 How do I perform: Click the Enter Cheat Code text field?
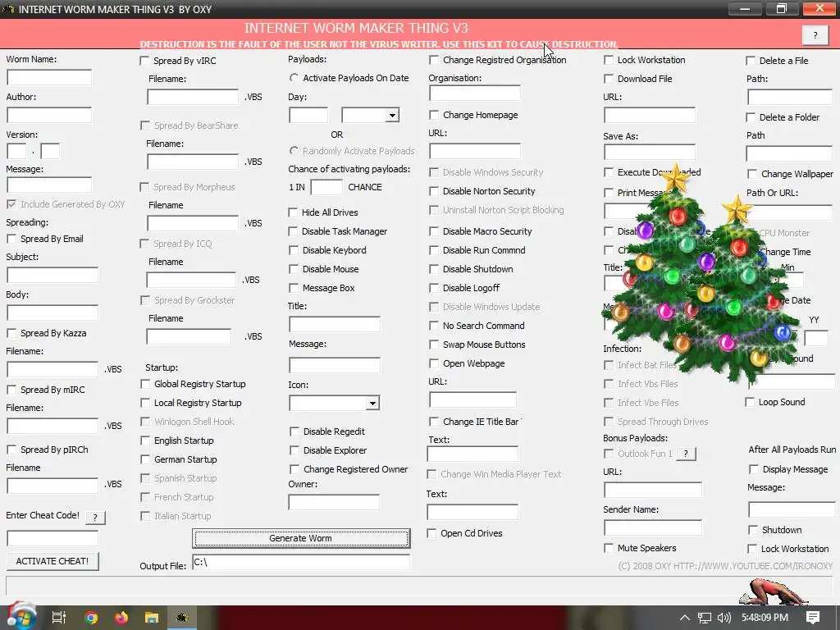pyautogui.click(x=52, y=538)
